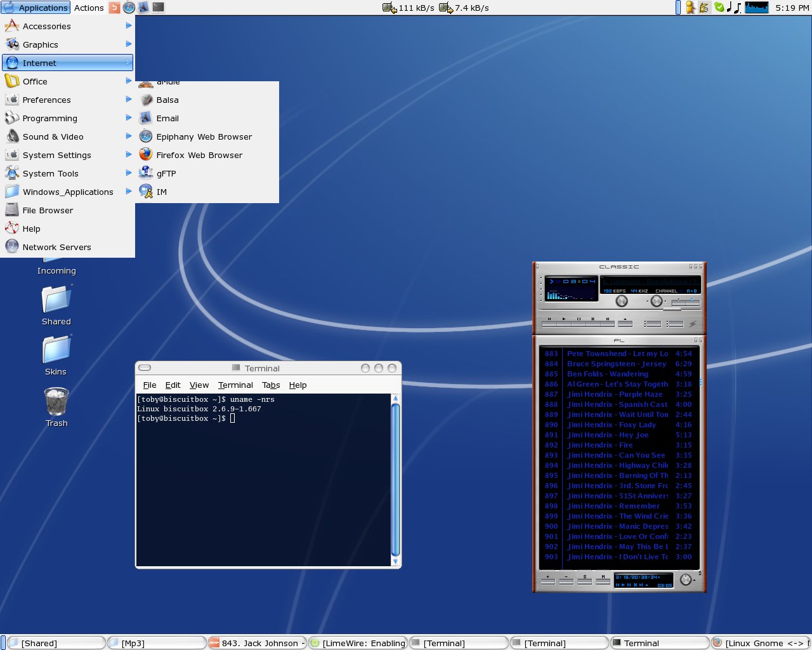Click Terminal window vertical scrollbar

pos(395,479)
